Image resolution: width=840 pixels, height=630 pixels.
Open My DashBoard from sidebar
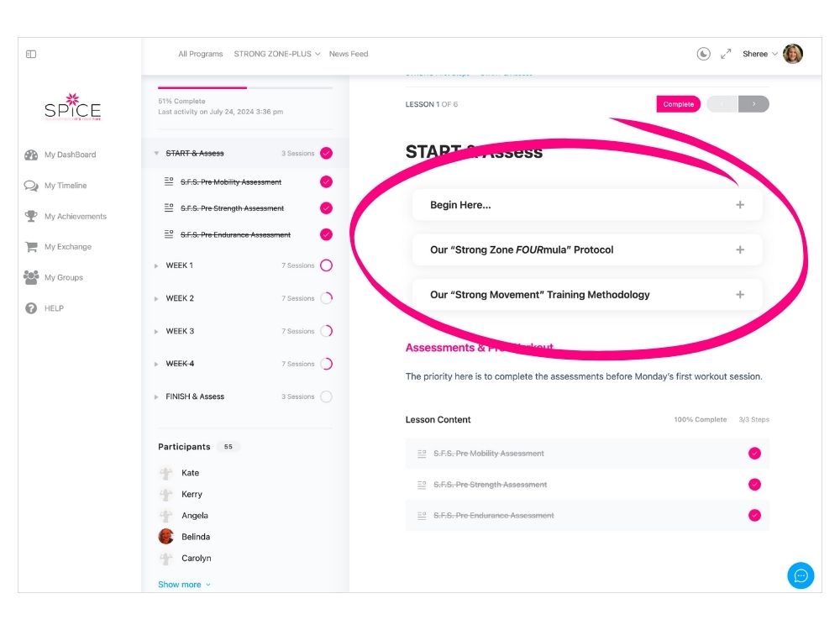(70, 155)
